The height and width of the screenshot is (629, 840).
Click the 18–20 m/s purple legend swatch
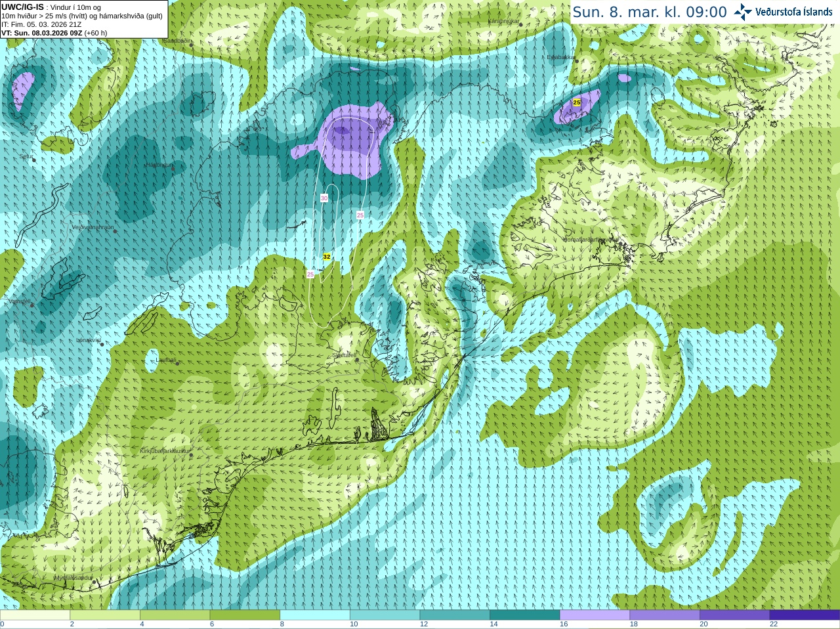click(665, 615)
